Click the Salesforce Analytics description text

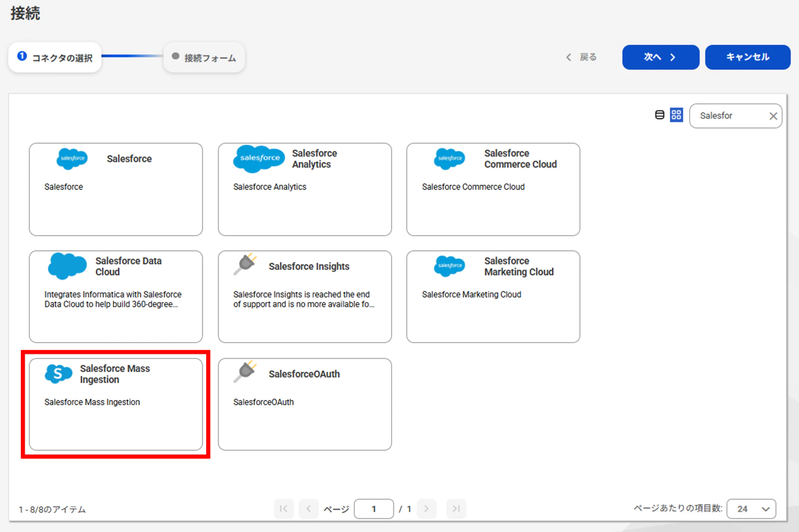pos(269,187)
